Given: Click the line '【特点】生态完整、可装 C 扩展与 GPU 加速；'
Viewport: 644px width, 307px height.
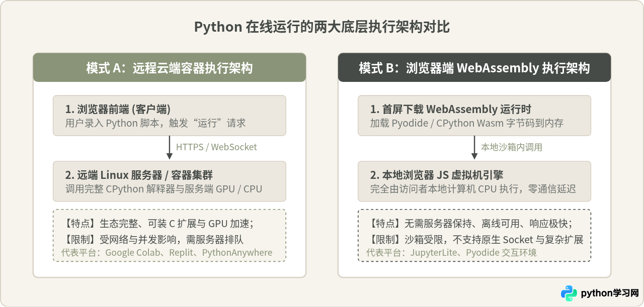Looking at the screenshot, I should [159, 224].
